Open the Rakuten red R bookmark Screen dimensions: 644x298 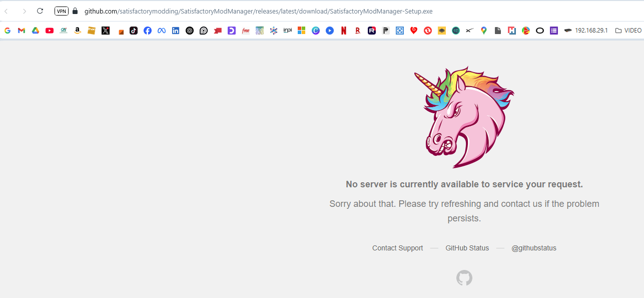(358, 31)
